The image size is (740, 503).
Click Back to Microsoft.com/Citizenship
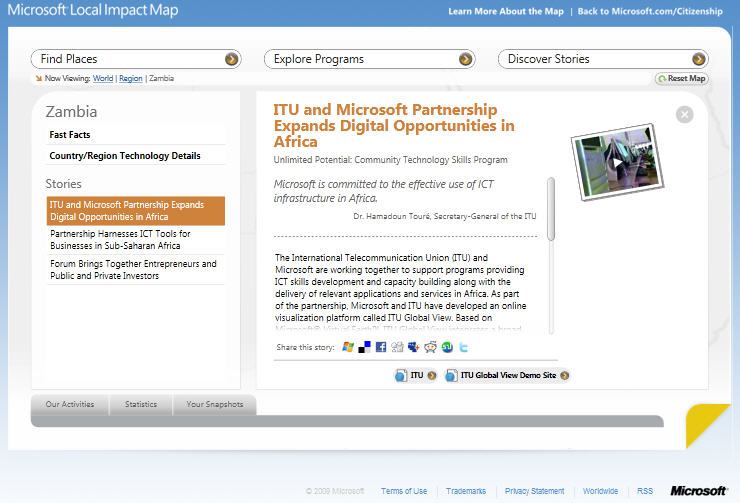point(650,11)
